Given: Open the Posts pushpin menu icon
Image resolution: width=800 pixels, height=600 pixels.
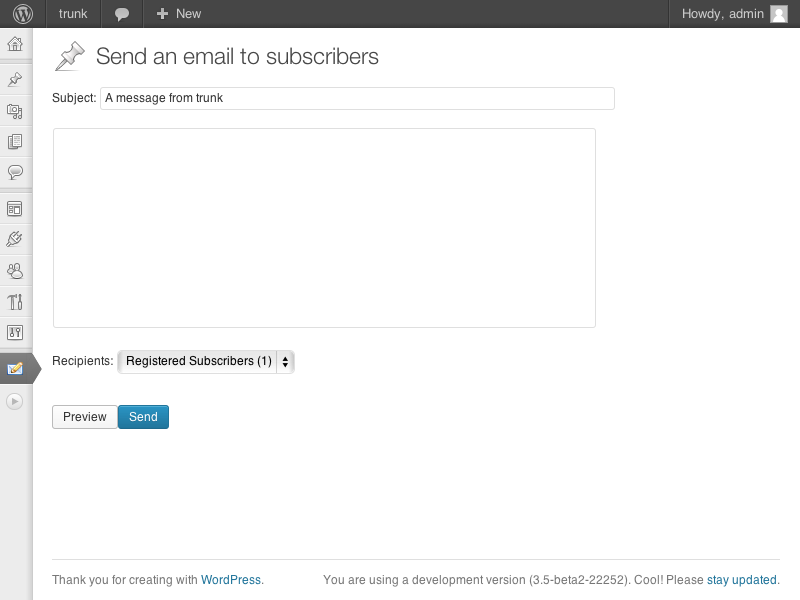Looking at the screenshot, I should point(15,80).
